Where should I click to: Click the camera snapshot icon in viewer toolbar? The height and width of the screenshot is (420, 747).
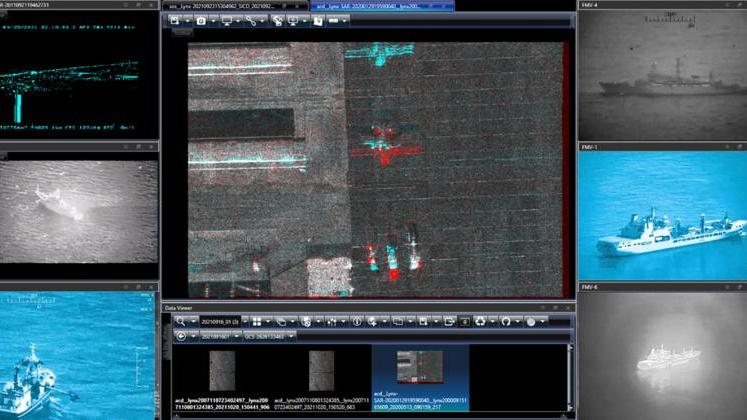pos(201,21)
